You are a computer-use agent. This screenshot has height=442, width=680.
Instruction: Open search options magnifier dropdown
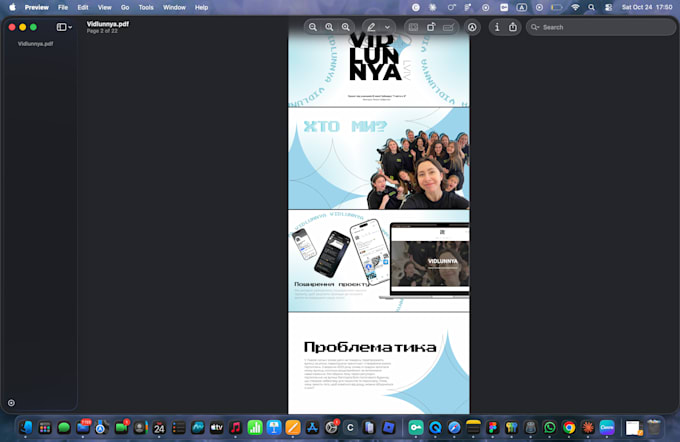[x=535, y=27]
